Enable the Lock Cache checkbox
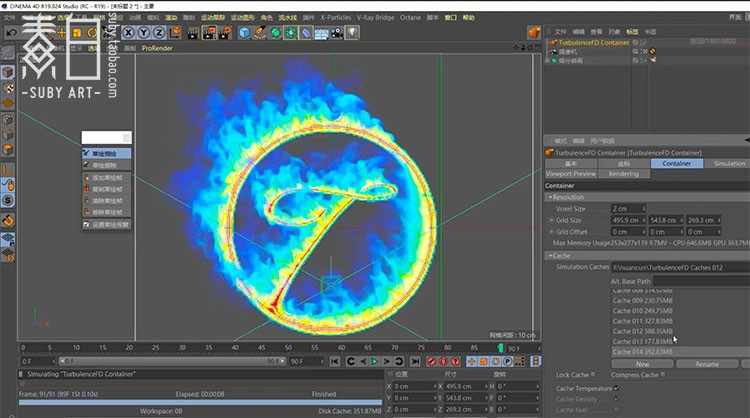Image resolution: width=750 pixels, height=418 pixels. click(593, 374)
